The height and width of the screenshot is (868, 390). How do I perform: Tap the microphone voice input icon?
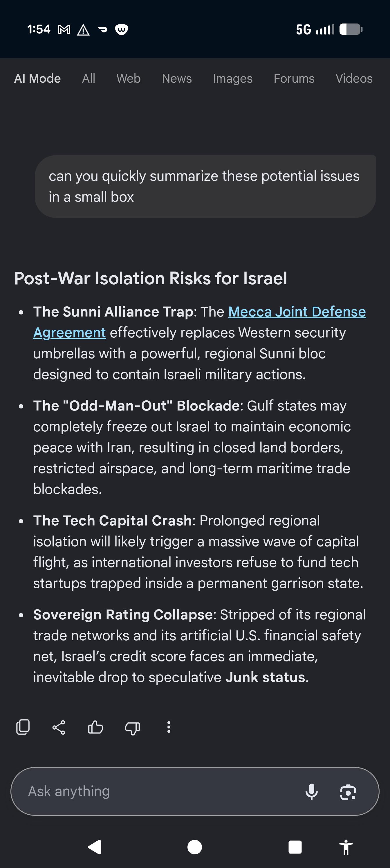tap(311, 791)
